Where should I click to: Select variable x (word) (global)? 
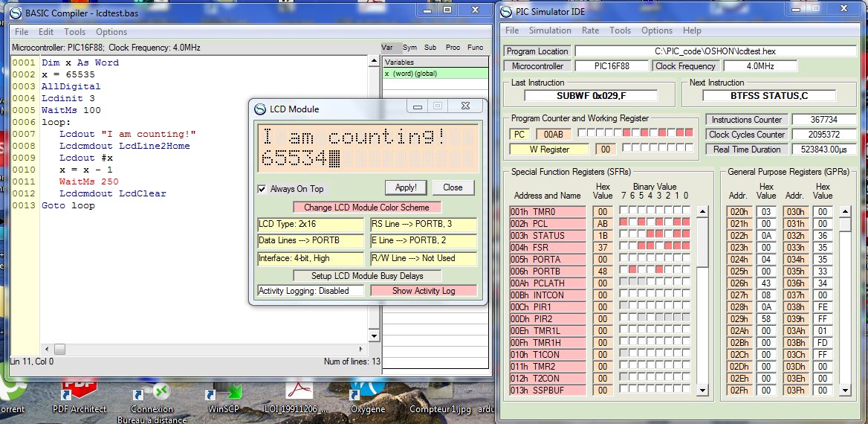[x=435, y=73]
